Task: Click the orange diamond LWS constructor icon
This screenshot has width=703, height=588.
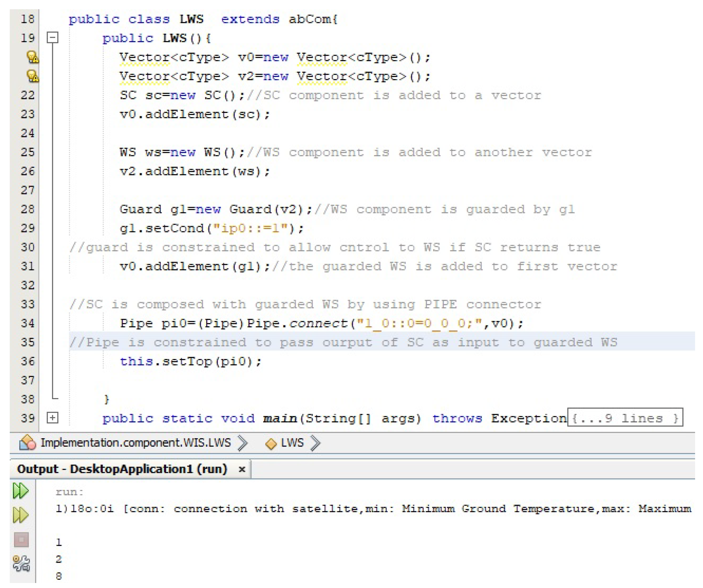Action: [271, 444]
